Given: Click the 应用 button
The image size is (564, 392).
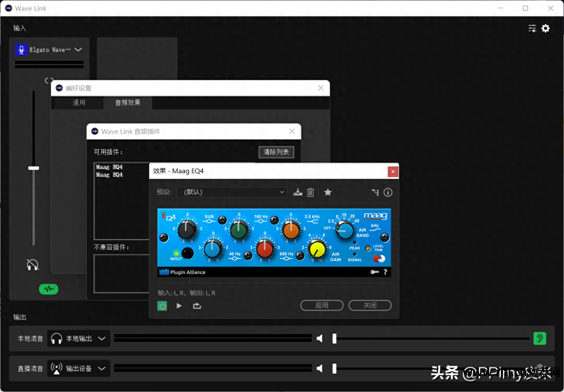Looking at the screenshot, I should [322, 305].
